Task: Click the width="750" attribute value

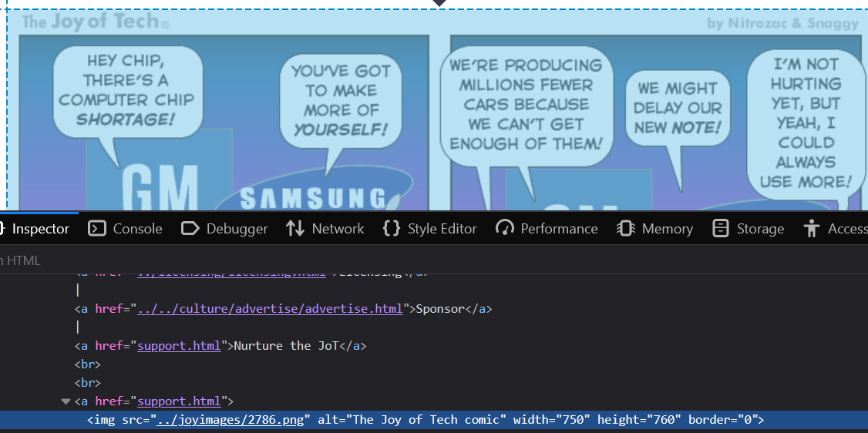Action: (553, 420)
